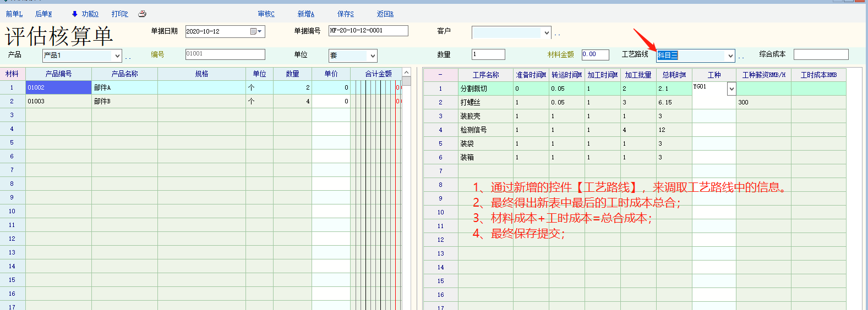
Task: Click the 审核 audit button
Action: 266,14
